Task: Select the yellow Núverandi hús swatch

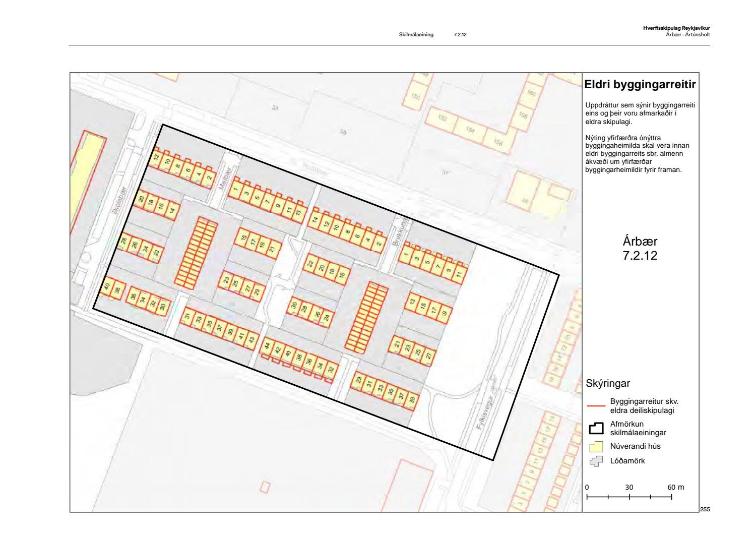Action: pyautogui.click(x=596, y=446)
